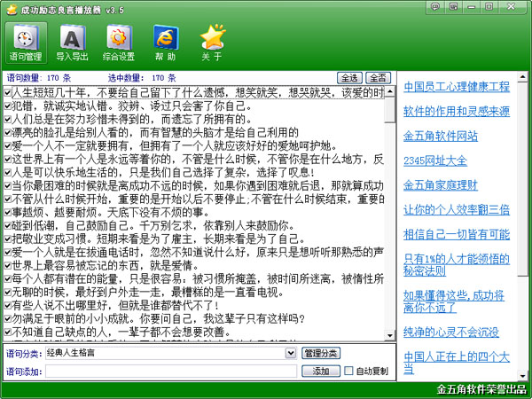The height and width of the screenshot is (399, 532).
Task: Toggle checkbox for quote 漂亮的脸孔是给别人看的
Action: point(7,132)
